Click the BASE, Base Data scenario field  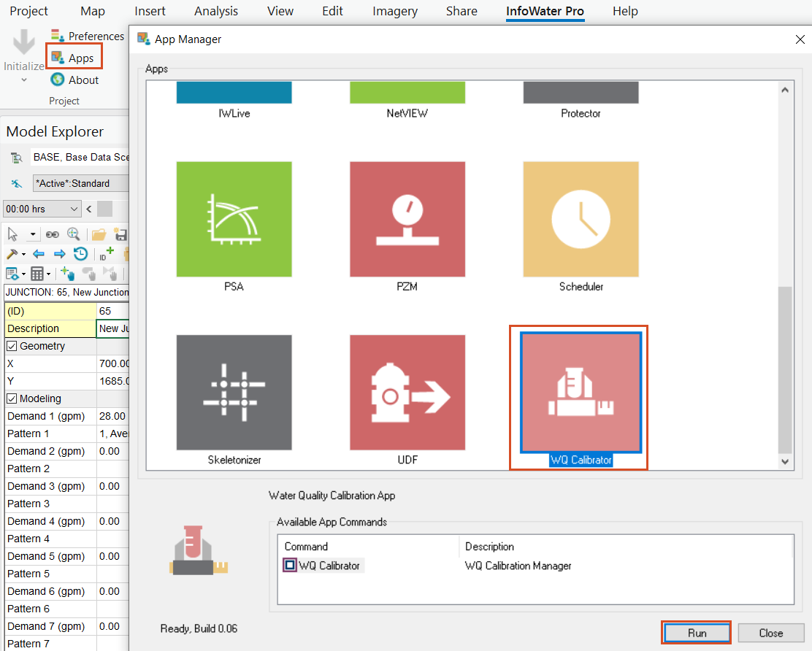pyautogui.click(x=80, y=157)
